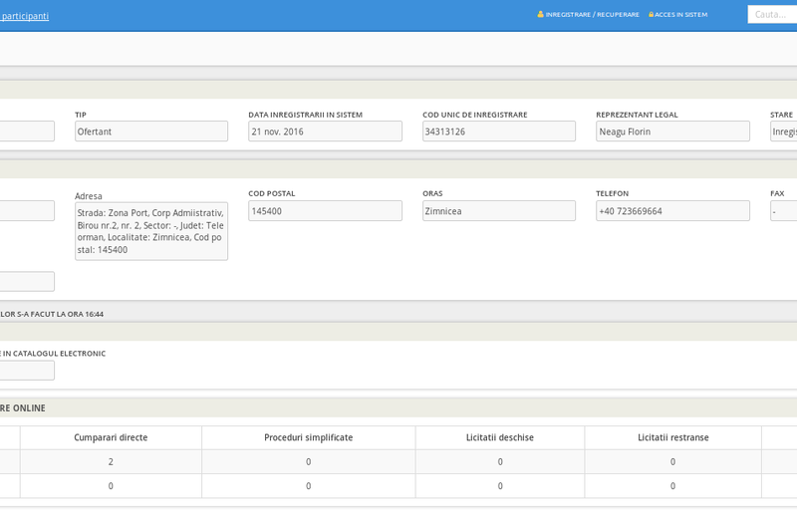Select the Reprezentant legal field Neagu Florin
Image resolution: width=797 pixels, height=532 pixels.
point(672,132)
